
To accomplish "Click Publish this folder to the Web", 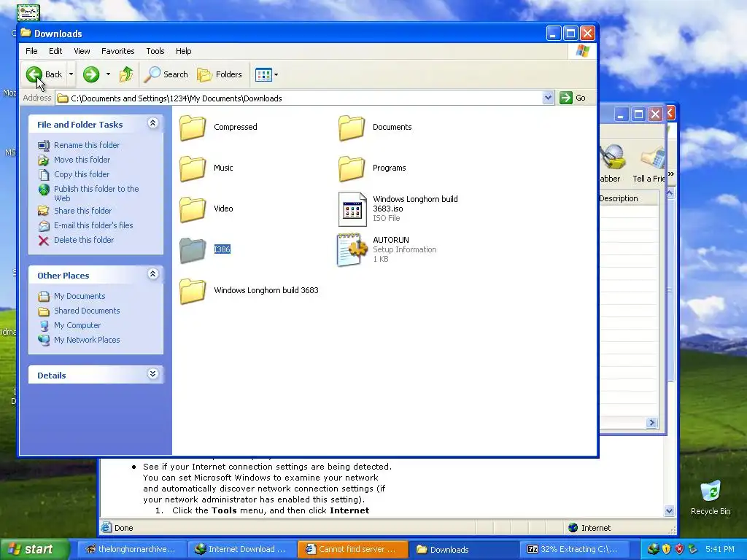I will [x=96, y=193].
